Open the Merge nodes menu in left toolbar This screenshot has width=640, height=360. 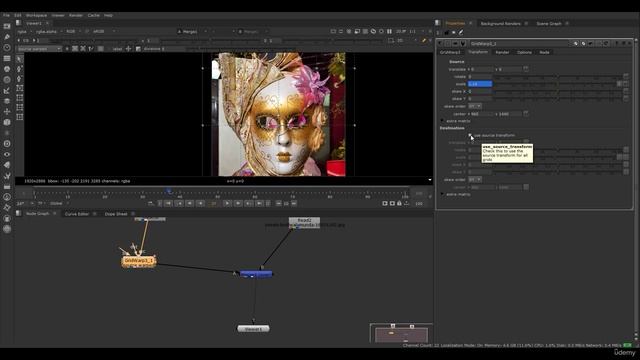click(7, 101)
